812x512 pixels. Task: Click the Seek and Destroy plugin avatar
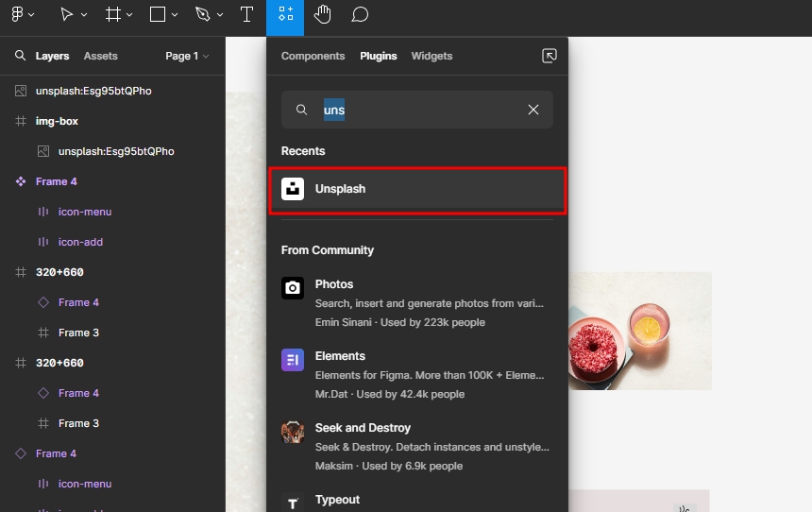[293, 432]
